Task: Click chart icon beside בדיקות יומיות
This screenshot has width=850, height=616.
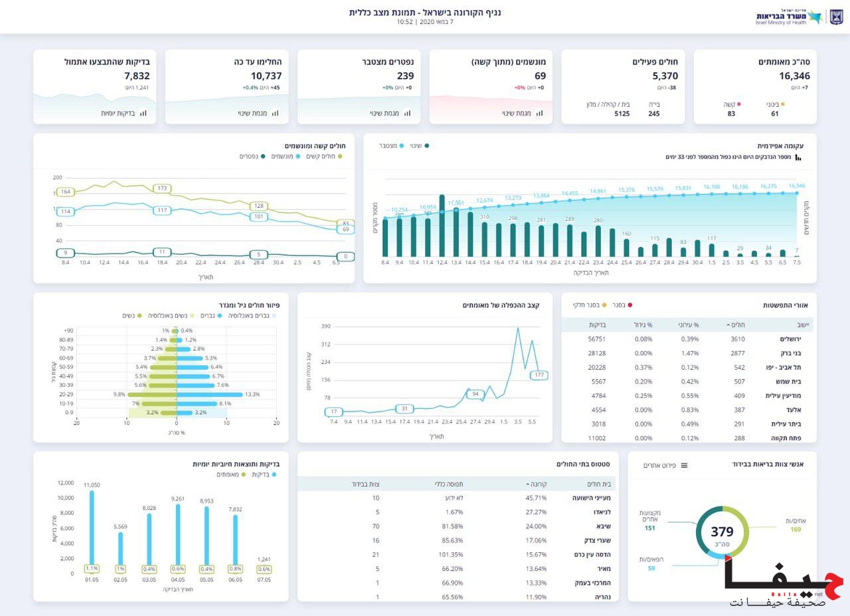Action: [143, 114]
